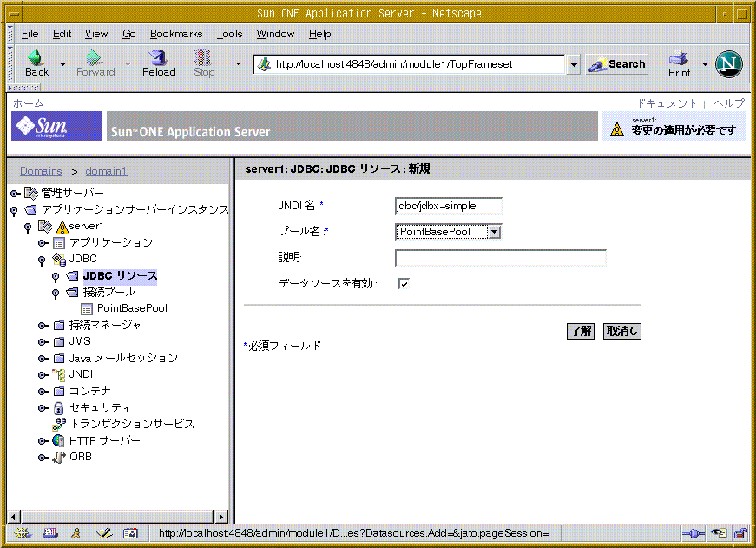
Task: Click the Forward navigation icon
Action: 94,58
